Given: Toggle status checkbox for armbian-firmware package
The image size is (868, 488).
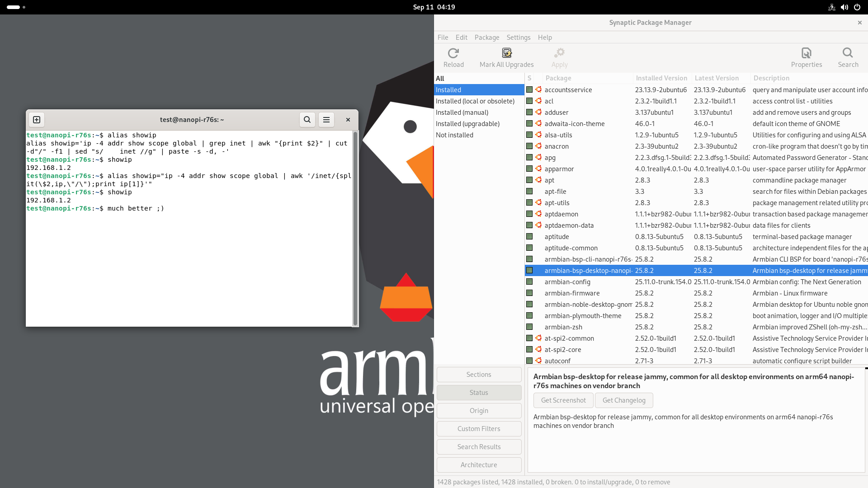Looking at the screenshot, I should tap(529, 293).
